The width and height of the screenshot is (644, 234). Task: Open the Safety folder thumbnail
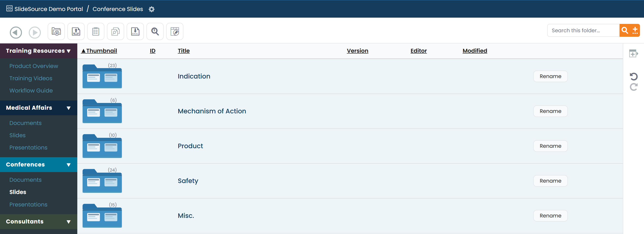click(x=102, y=181)
